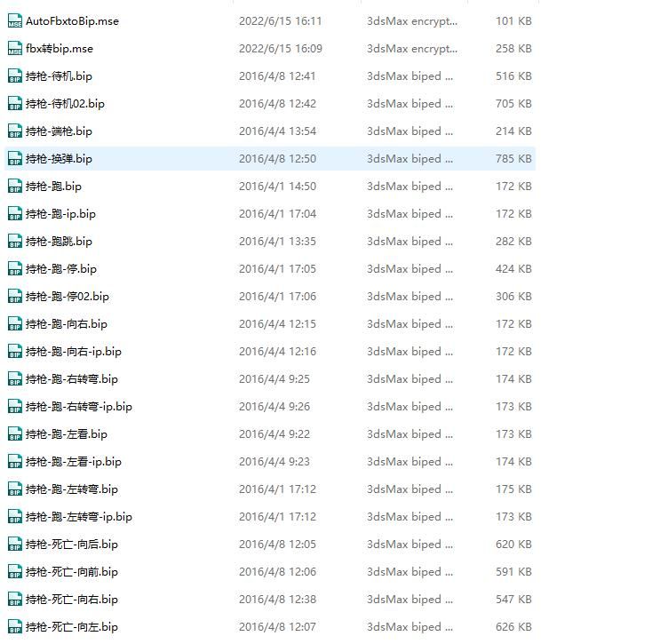Click the BIP icon of 持枪-跑跳.bip

14,242
